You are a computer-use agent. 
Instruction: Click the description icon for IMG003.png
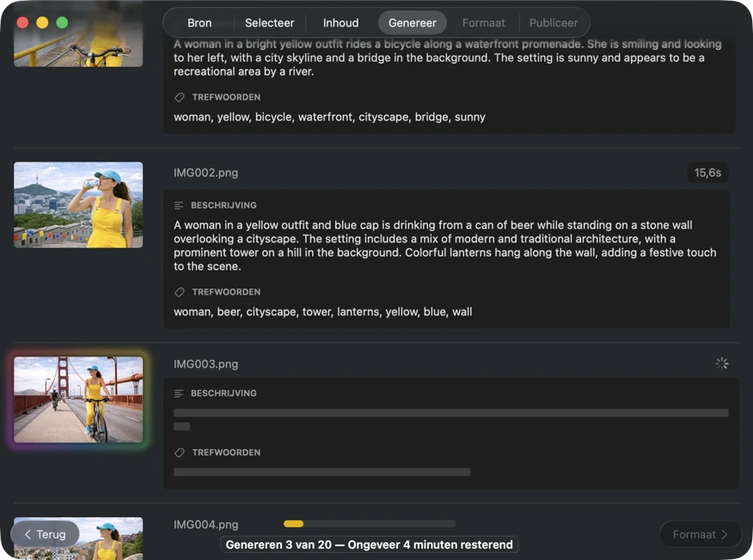[179, 393]
